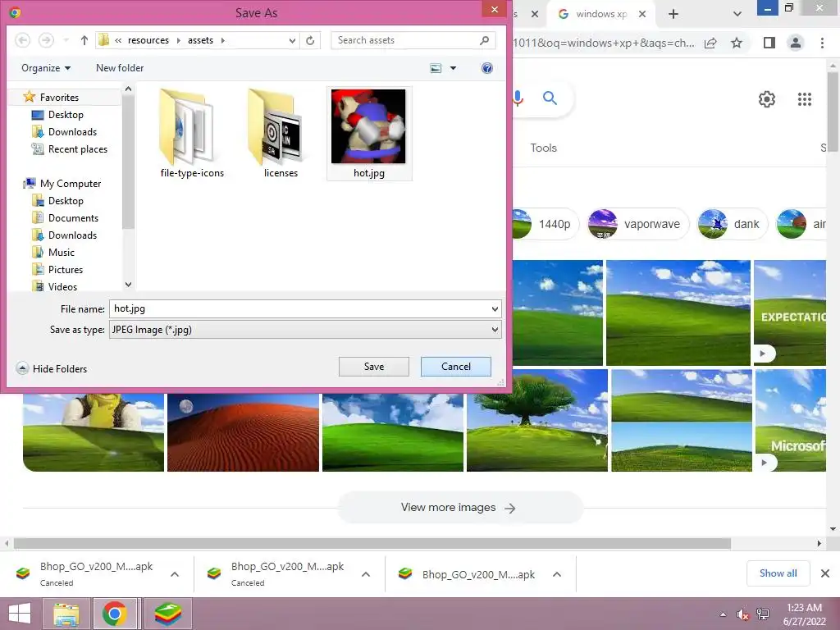840x630 pixels.
Task: Close the downloads bar
Action: [825, 573]
